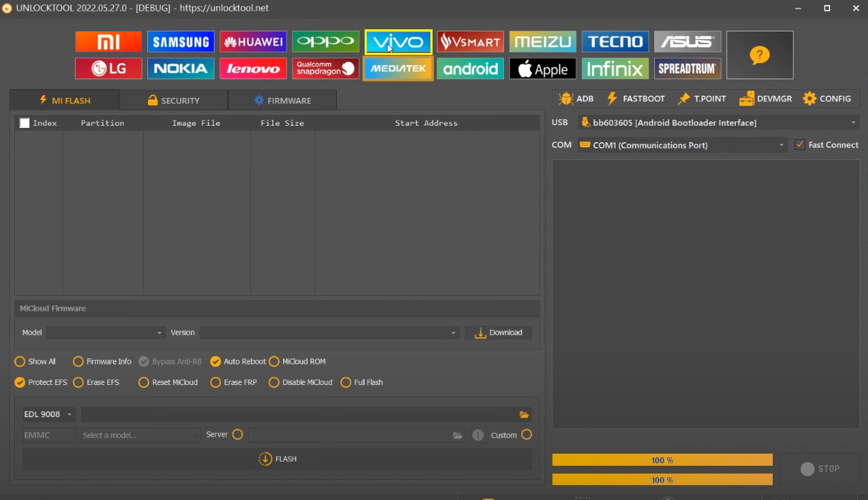
Task: Expand the MiCloud Model dropdown
Action: (106, 333)
